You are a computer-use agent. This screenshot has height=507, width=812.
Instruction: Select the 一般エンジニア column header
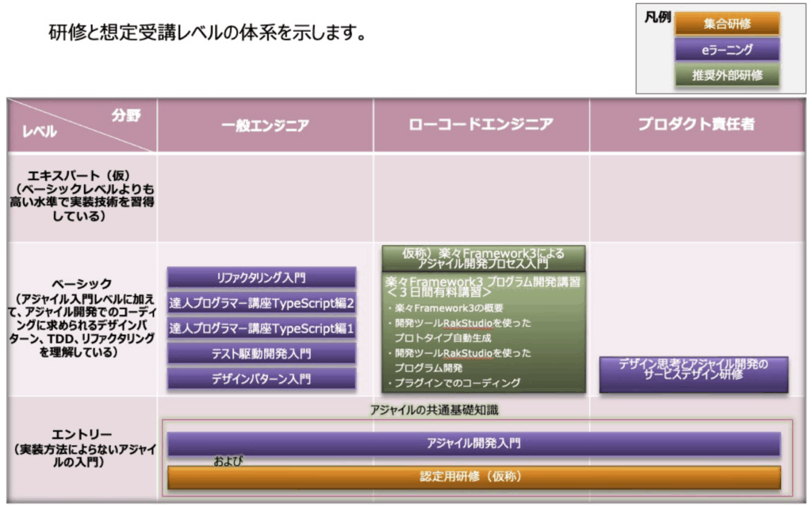click(265, 125)
